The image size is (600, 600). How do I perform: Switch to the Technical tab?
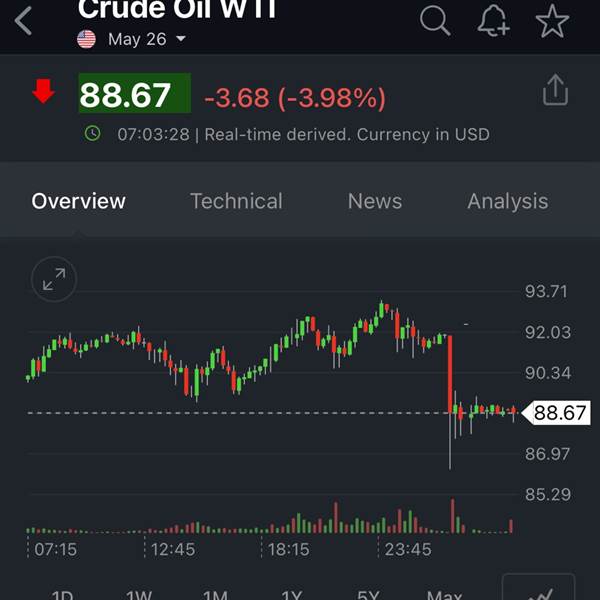click(236, 201)
